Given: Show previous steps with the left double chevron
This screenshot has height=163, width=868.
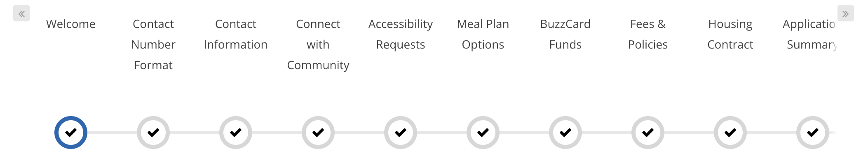Looking at the screenshot, I should pos(21,14).
